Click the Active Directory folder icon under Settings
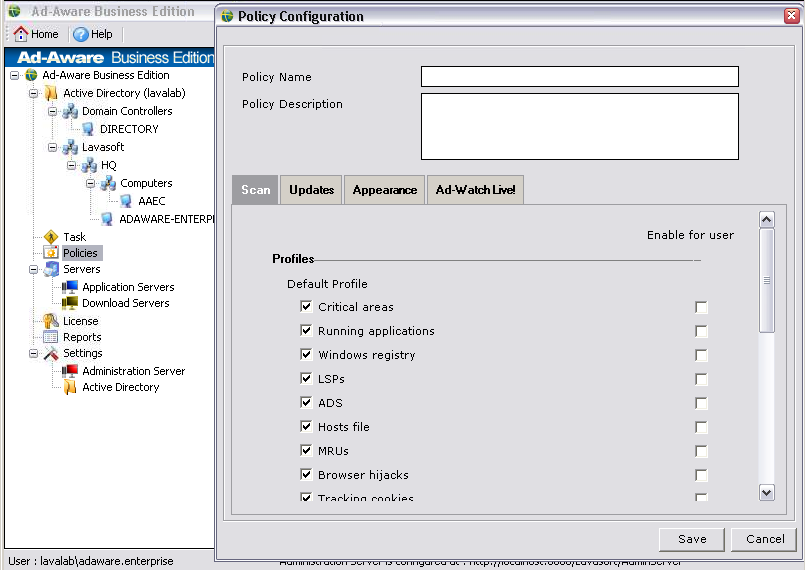Viewport: 805px width, 570px height. (70, 387)
